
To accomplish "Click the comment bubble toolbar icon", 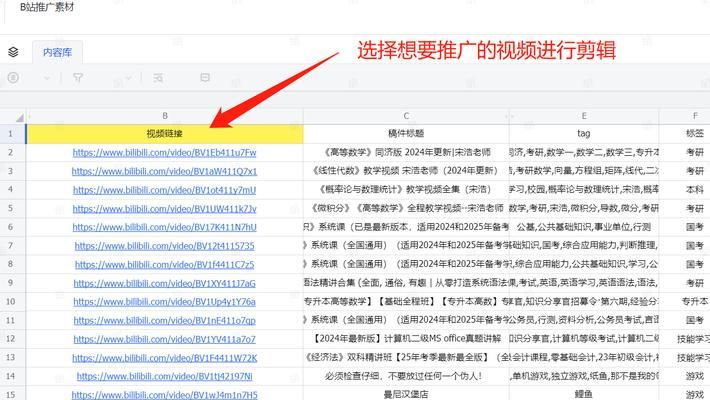I will point(205,77).
